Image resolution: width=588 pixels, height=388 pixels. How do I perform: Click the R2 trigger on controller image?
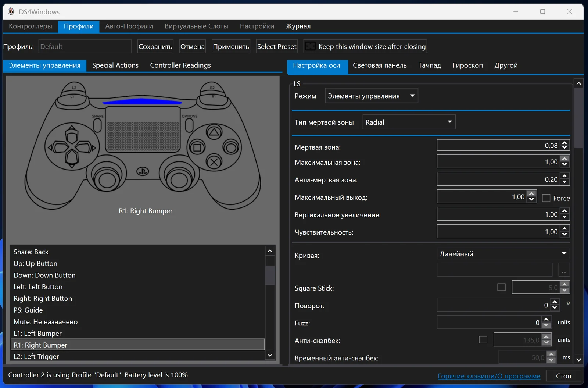click(212, 88)
